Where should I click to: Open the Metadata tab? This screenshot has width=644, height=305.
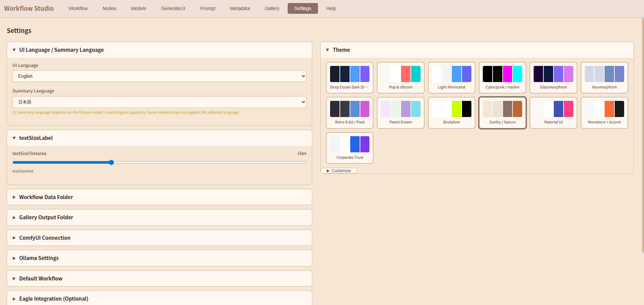click(x=240, y=8)
